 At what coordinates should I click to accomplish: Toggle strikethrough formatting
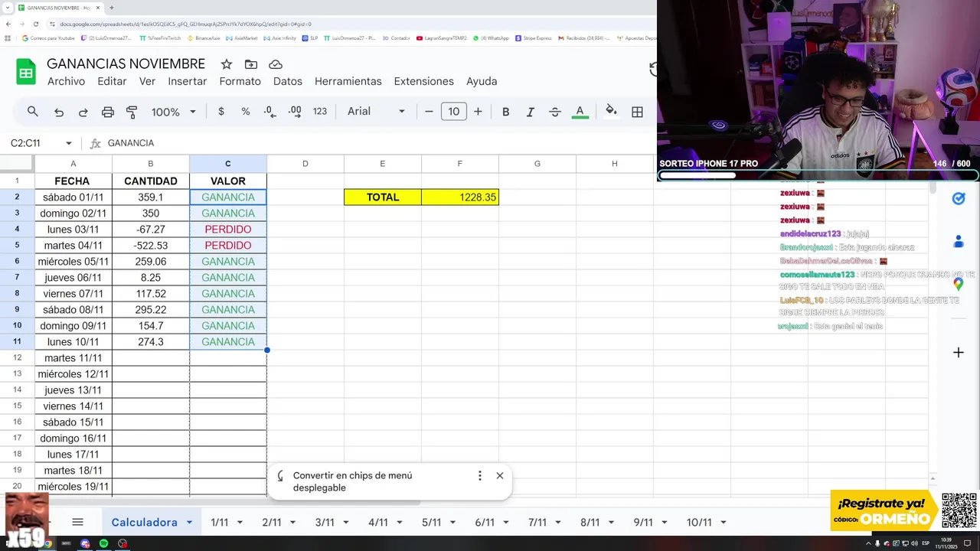(x=555, y=112)
